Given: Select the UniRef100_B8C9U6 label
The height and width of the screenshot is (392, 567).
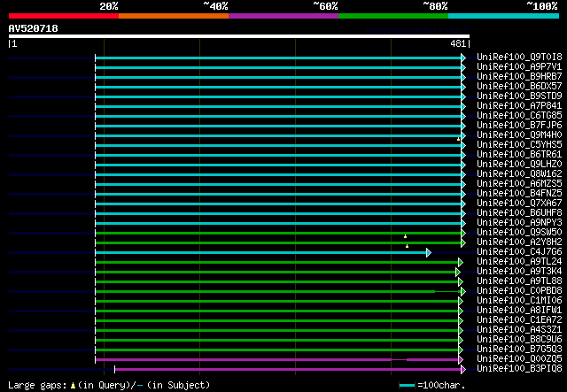Looking at the screenshot, I should (x=519, y=340).
